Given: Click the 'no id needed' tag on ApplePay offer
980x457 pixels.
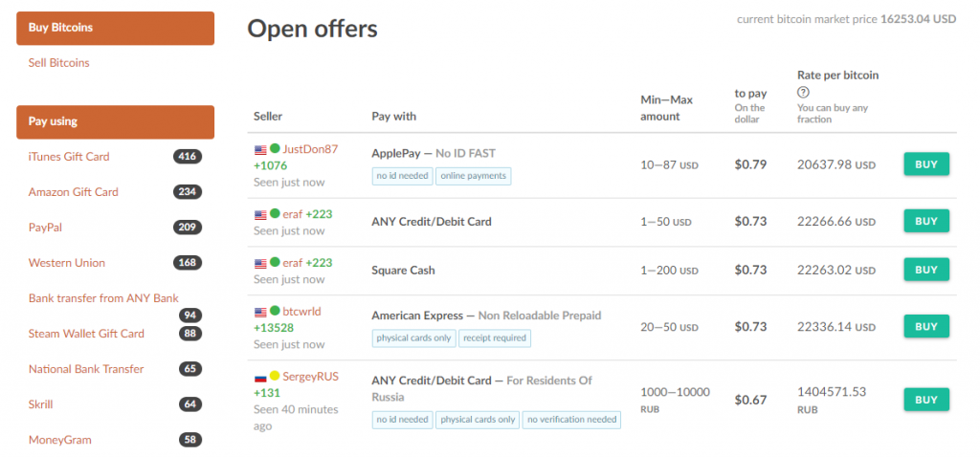Looking at the screenshot, I should pyautogui.click(x=403, y=176).
